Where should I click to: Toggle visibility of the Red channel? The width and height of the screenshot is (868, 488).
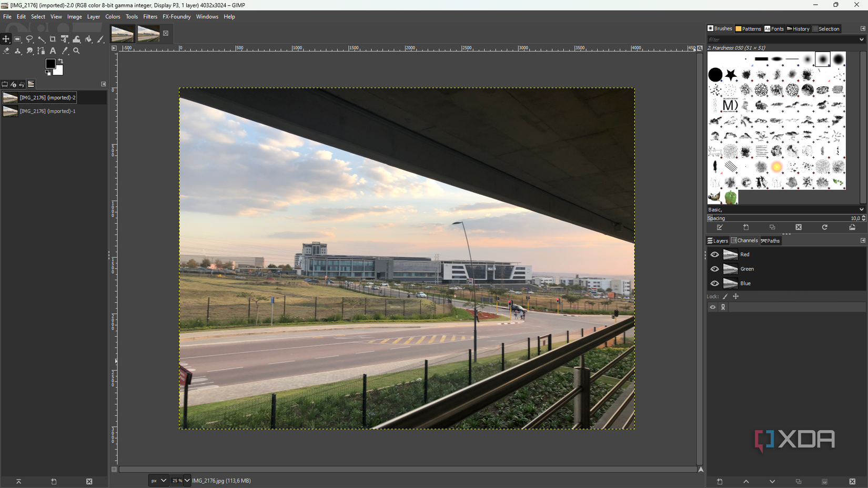(714, 254)
